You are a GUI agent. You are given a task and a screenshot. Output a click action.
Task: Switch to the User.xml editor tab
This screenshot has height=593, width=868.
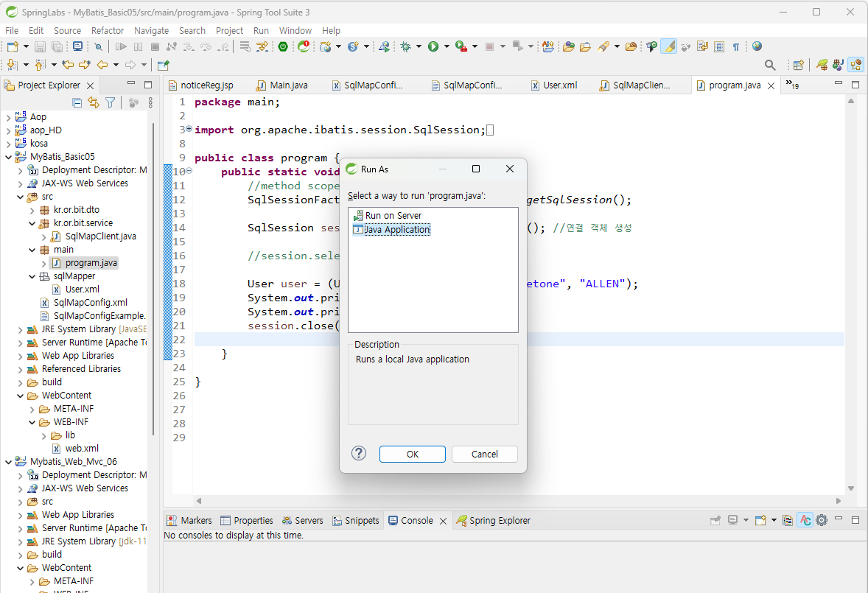553,85
